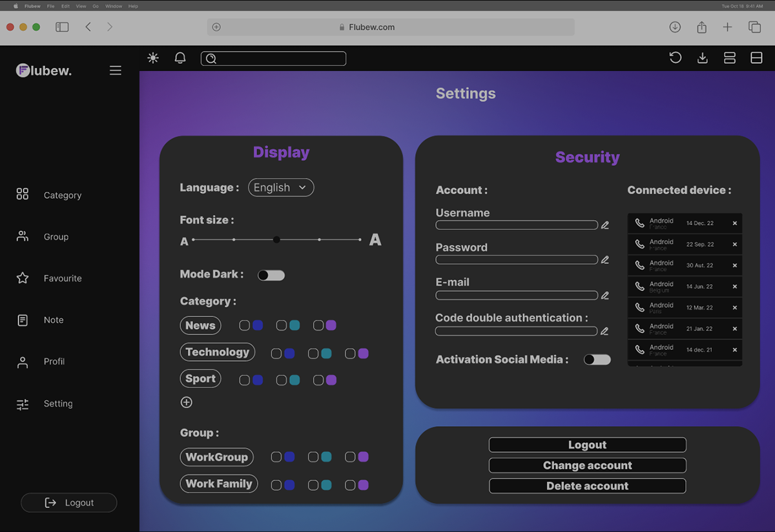This screenshot has width=775, height=532.
Task: Toggle the sun brightness icon in top bar
Action: pyautogui.click(x=153, y=58)
